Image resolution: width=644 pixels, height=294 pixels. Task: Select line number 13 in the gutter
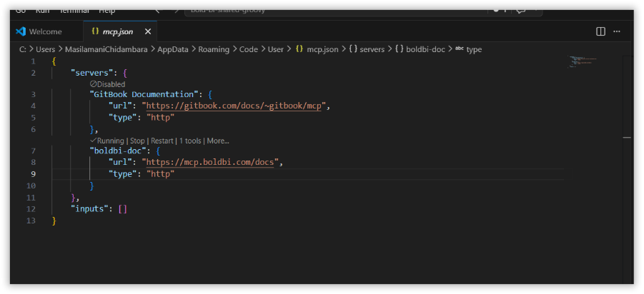coord(31,221)
